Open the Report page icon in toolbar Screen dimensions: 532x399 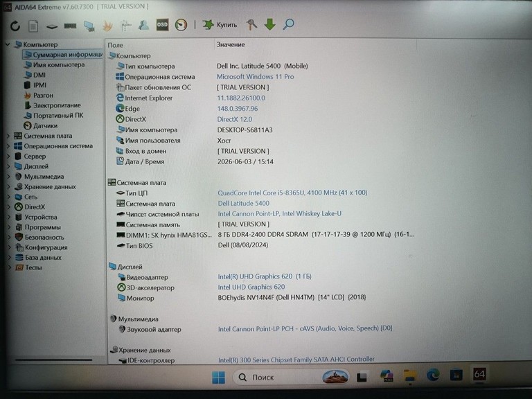coord(33,26)
